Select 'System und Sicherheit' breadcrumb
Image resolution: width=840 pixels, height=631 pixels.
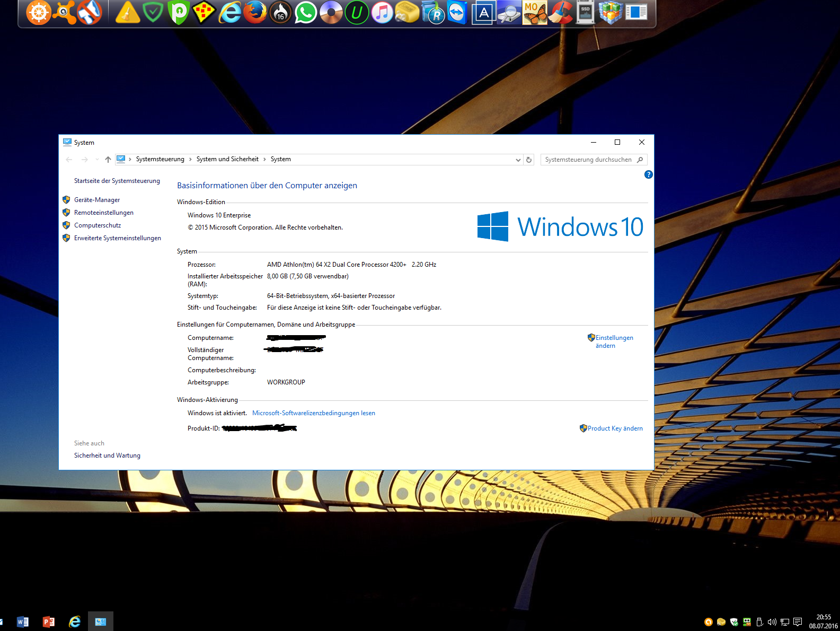tap(227, 159)
